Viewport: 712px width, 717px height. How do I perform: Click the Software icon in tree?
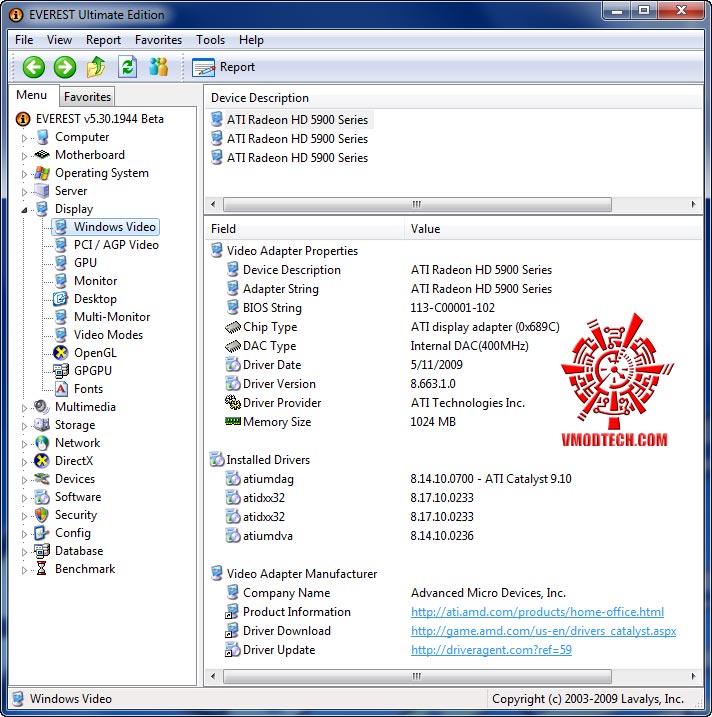pos(42,497)
